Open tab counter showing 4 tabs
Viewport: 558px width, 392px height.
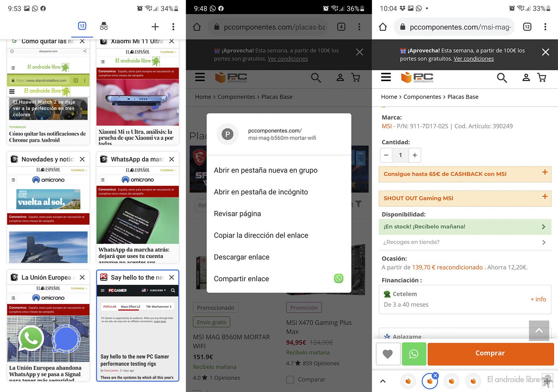[x=341, y=27]
